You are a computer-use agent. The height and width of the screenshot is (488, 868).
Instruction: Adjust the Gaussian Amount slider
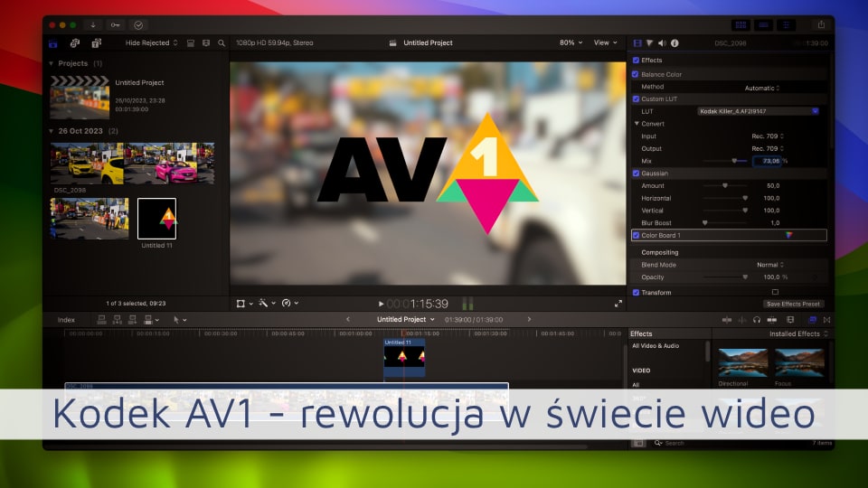pyautogui.click(x=724, y=185)
